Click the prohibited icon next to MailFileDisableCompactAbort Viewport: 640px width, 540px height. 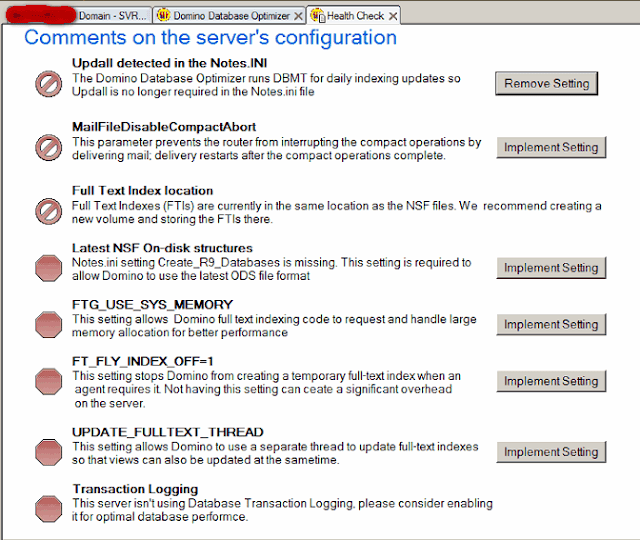click(49, 147)
